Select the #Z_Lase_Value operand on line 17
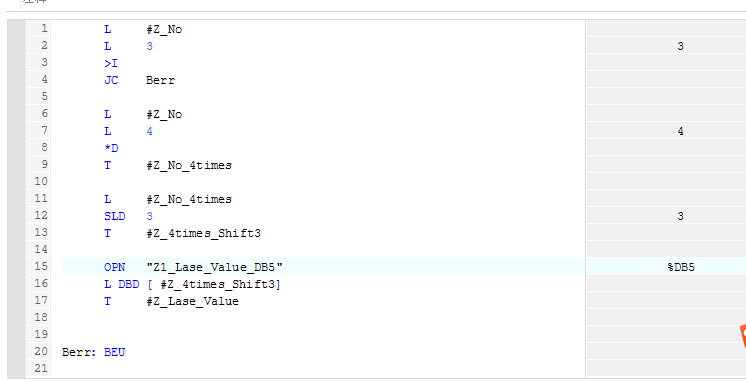 tap(193, 301)
